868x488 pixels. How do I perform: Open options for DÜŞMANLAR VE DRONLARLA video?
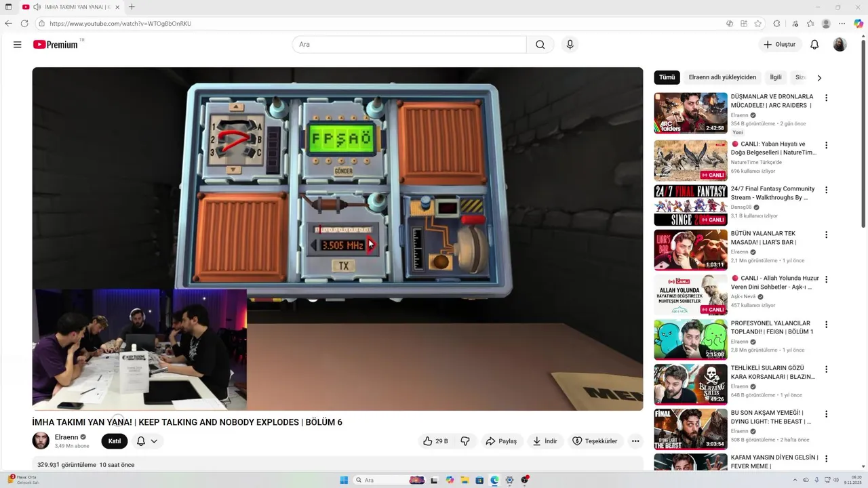(x=826, y=98)
